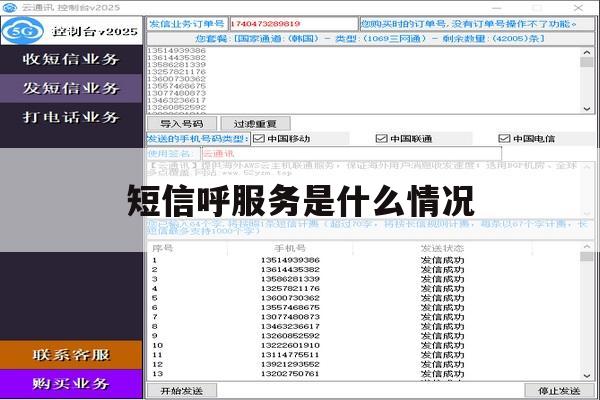Toggle 中国移动 checkbox
The height and width of the screenshot is (400, 600).
(259, 139)
